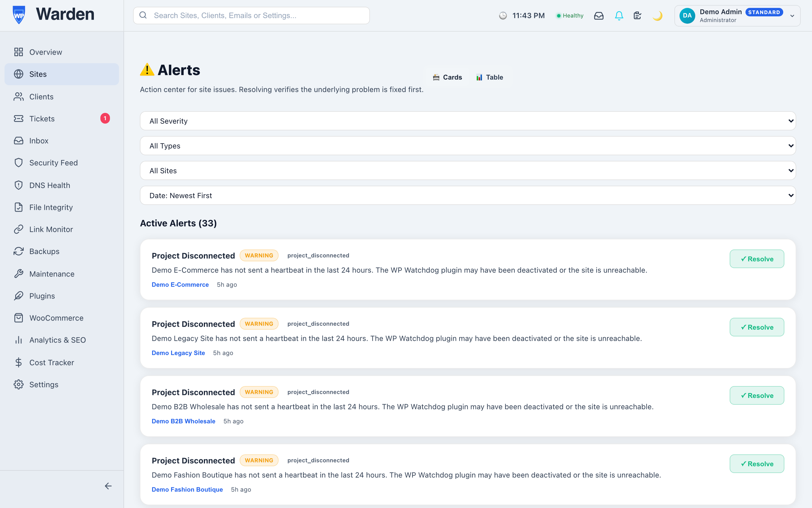Viewport: 812px width, 508px height.
Task: Open Cost Tracker dollar icon
Action: [18, 363]
